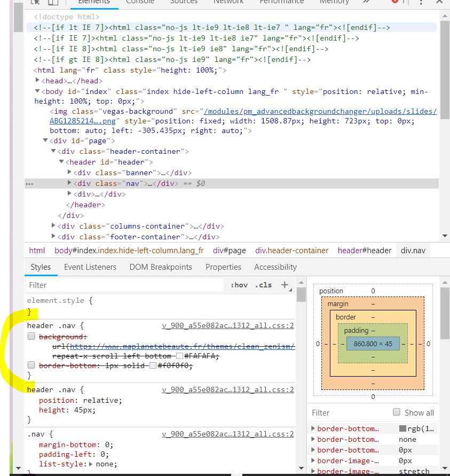Click the DOM tree scroll-up arrow
450x476 pixels.
click(x=445, y=15)
